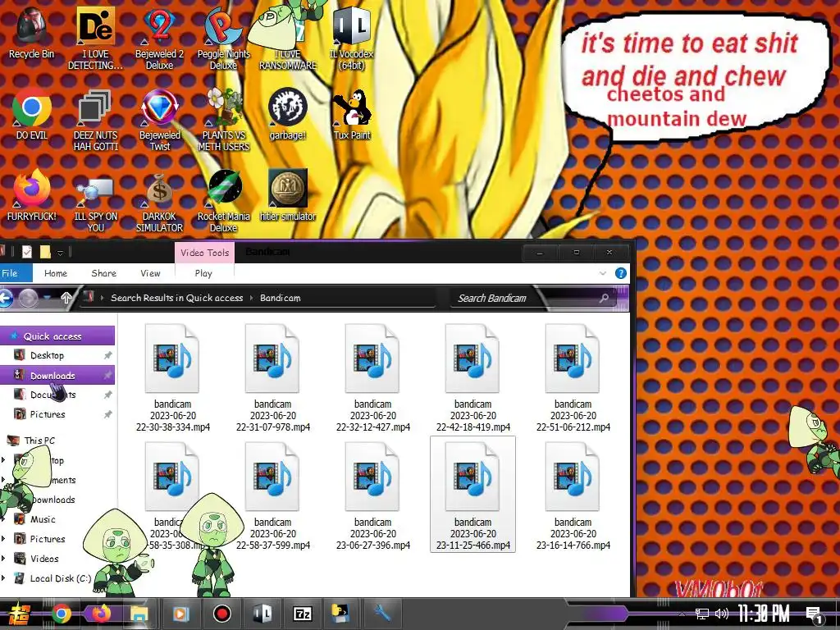Screen dimensions: 840x630
Task: Select video bandicam 2023-06-20 22-42-18-419.mp4
Action: 472,377
